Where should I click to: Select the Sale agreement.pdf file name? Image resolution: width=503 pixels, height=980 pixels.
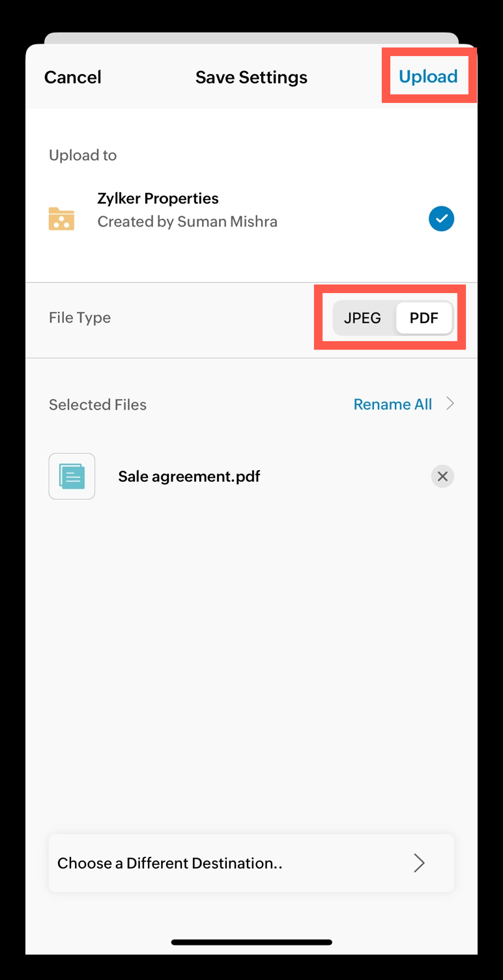click(189, 476)
